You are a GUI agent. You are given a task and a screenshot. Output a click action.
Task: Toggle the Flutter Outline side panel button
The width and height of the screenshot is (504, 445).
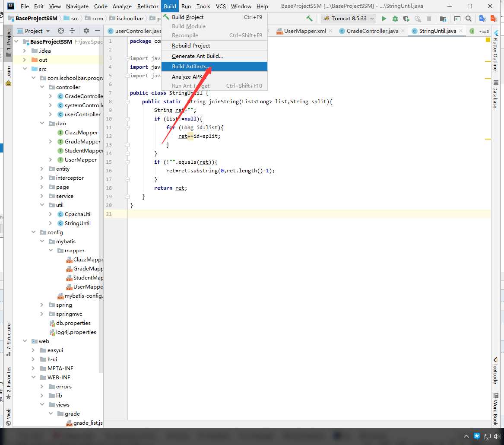pyautogui.click(x=495, y=51)
